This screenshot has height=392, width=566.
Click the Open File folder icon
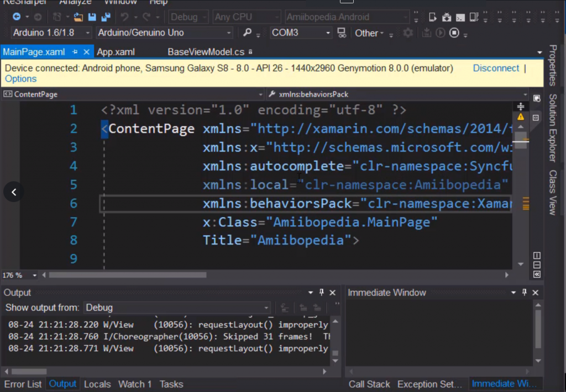coord(78,17)
